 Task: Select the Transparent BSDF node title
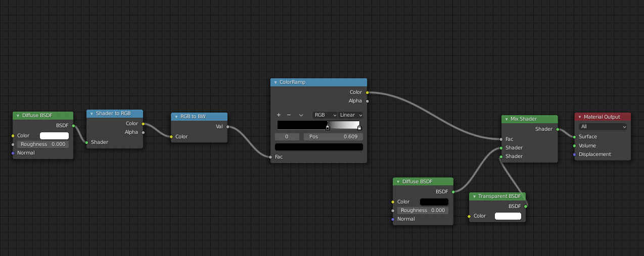tap(499, 196)
